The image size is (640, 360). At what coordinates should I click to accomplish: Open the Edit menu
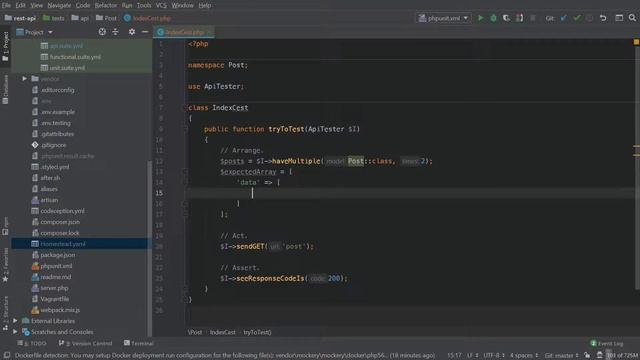coord(20,5)
